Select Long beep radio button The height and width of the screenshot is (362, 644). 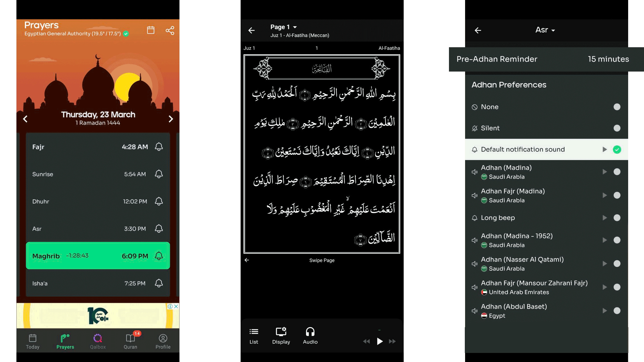point(617,217)
